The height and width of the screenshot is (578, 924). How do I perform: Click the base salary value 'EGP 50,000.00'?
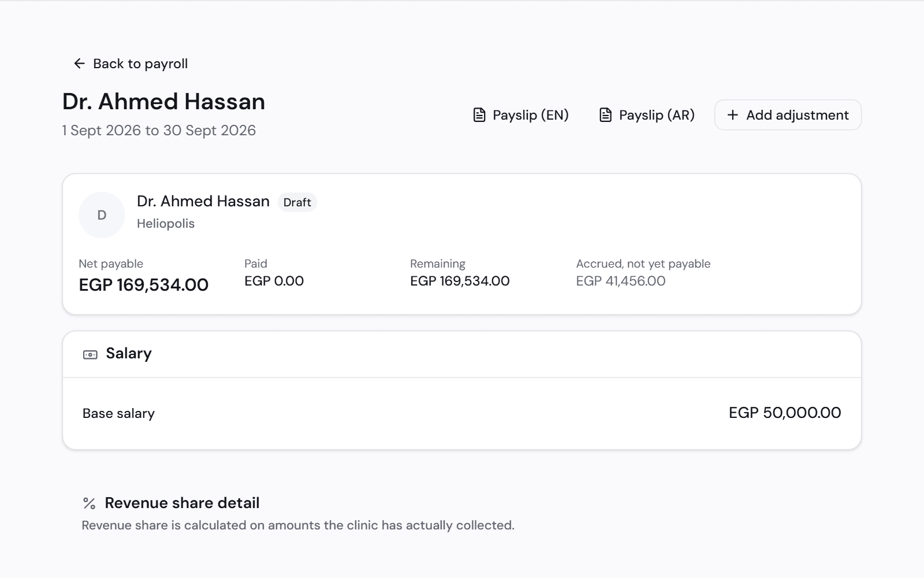tap(785, 413)
